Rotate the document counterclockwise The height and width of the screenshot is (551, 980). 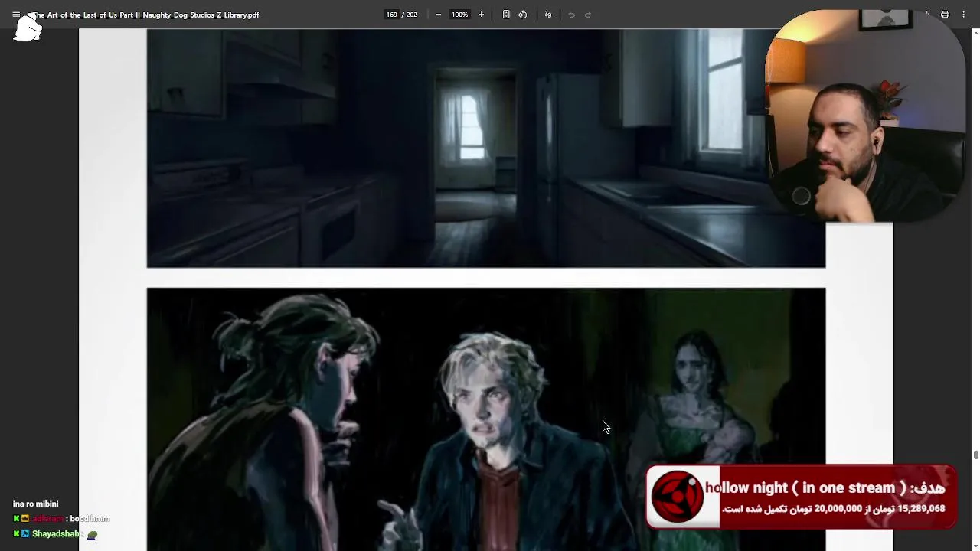(x=523, y=15)
